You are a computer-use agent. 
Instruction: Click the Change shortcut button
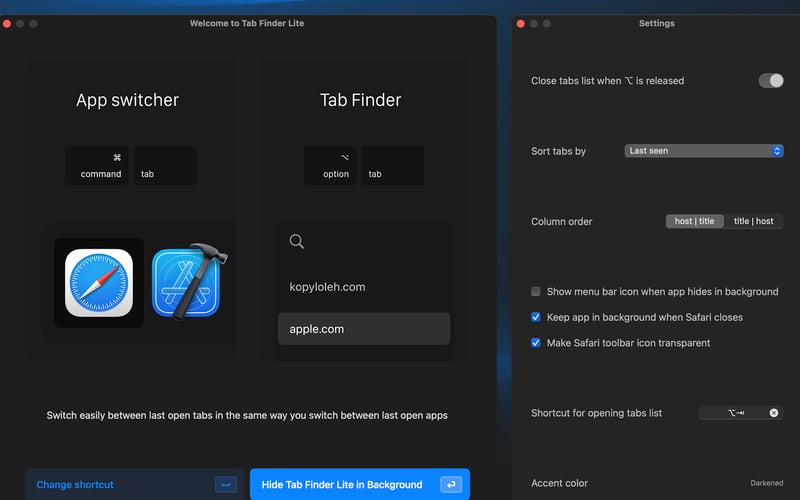135,484
